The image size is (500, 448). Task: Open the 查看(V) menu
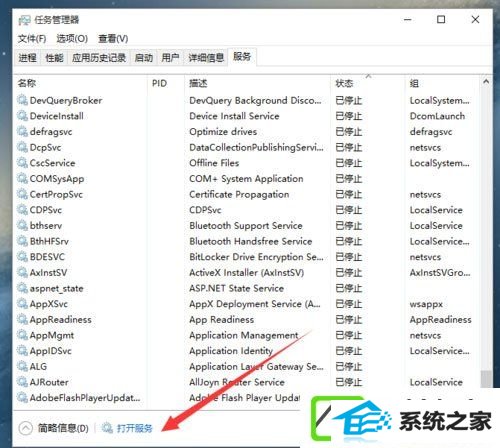[x=113, y=39]
